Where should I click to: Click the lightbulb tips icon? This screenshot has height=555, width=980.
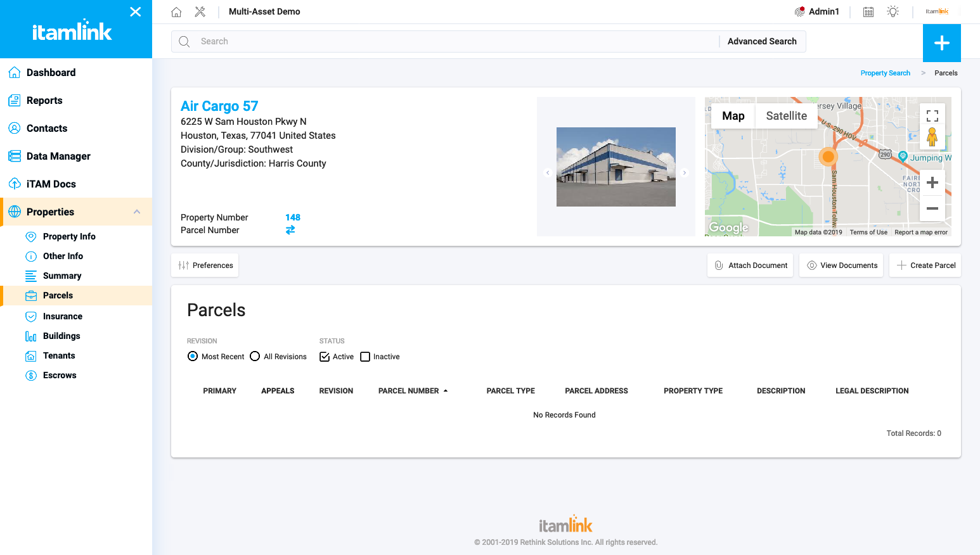[893, 12]
